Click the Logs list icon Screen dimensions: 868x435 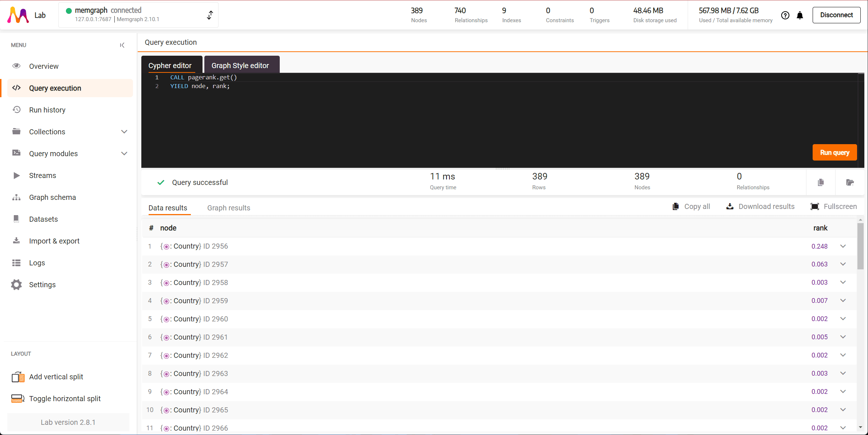16,263
